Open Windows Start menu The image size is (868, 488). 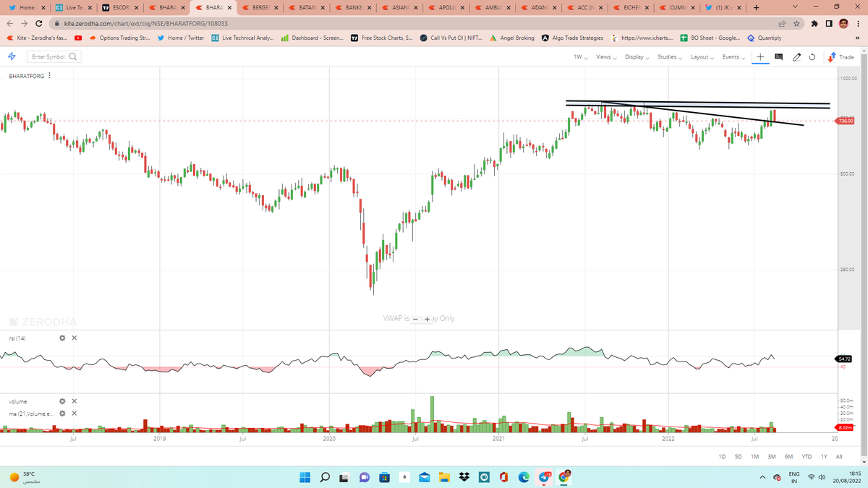305,477
